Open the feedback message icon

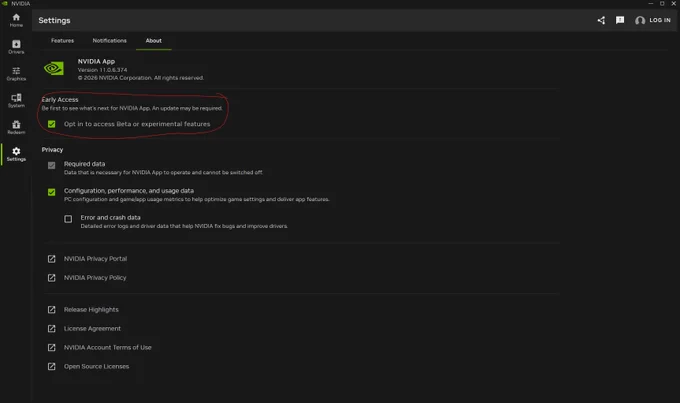click(620, 20)
